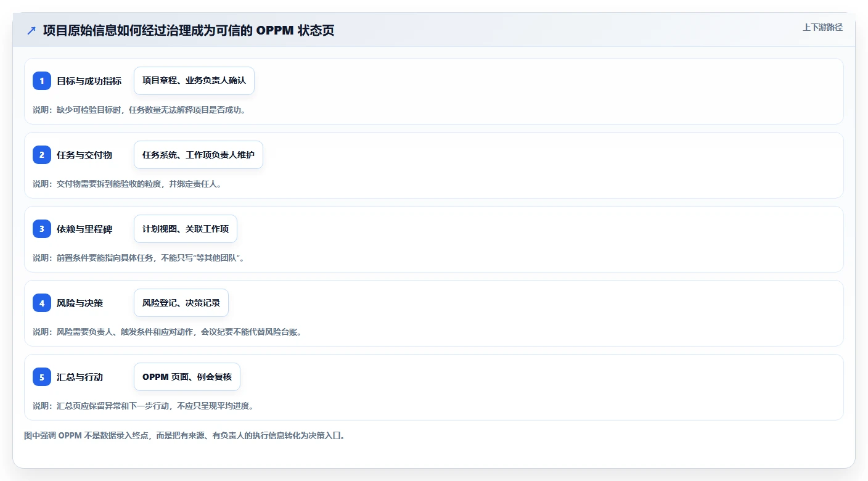The height and width of the screenshot is (481, 868).
Task: Click the 风险登记、决策记录 chip
Action: [x=181, y=303]
